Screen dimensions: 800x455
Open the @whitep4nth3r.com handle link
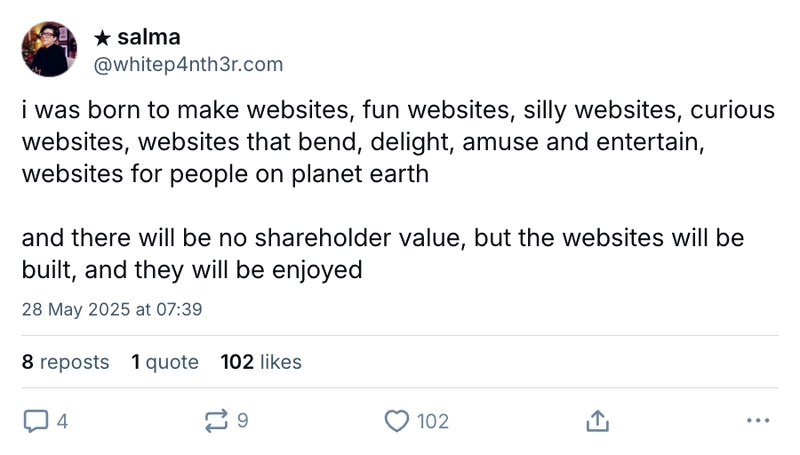coord(188,65)
